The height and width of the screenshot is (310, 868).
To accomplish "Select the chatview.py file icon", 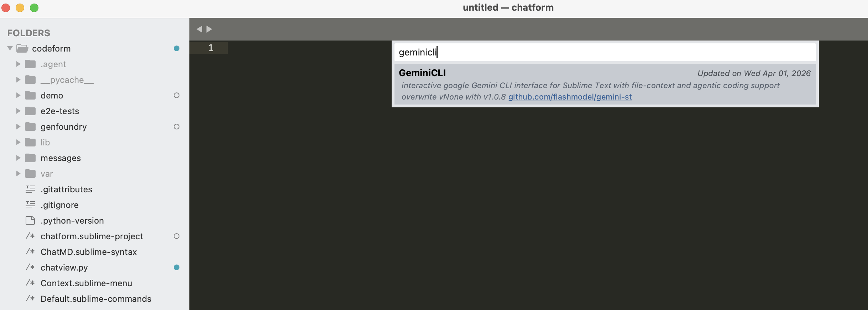I will [x=31, y=268].
